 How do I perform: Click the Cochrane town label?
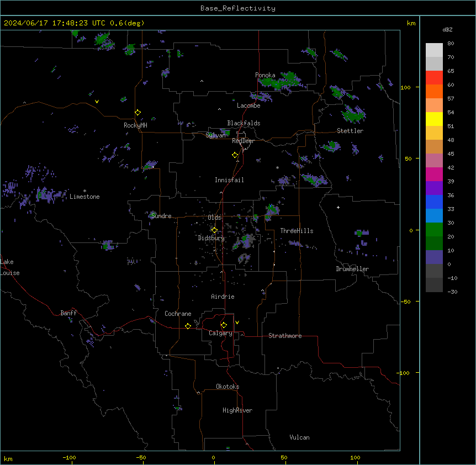tap(178, 314)
